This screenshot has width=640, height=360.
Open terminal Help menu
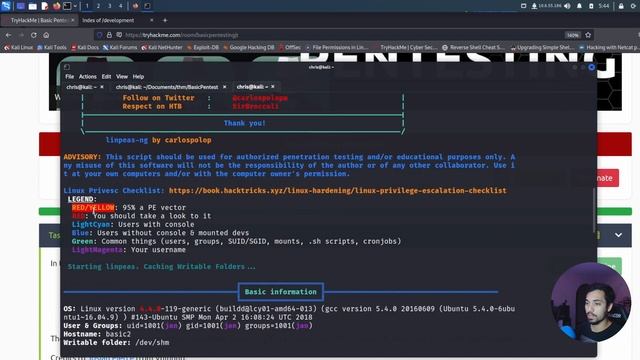pyautogui.click(x=138, y=76)
